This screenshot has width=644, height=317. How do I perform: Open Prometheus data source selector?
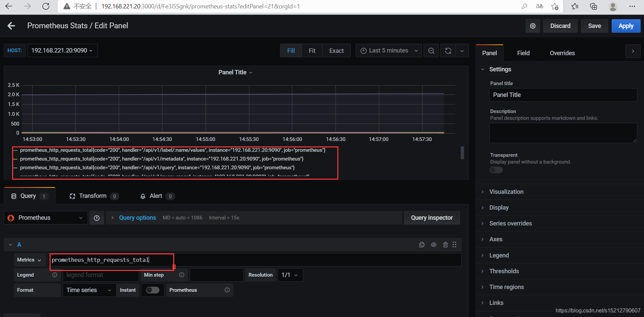pos(45,218)
